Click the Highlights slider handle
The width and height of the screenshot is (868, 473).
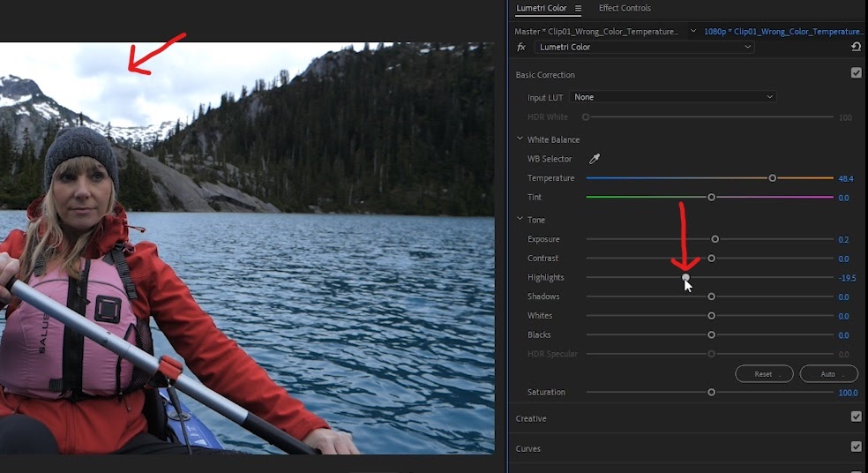(686, 277)
